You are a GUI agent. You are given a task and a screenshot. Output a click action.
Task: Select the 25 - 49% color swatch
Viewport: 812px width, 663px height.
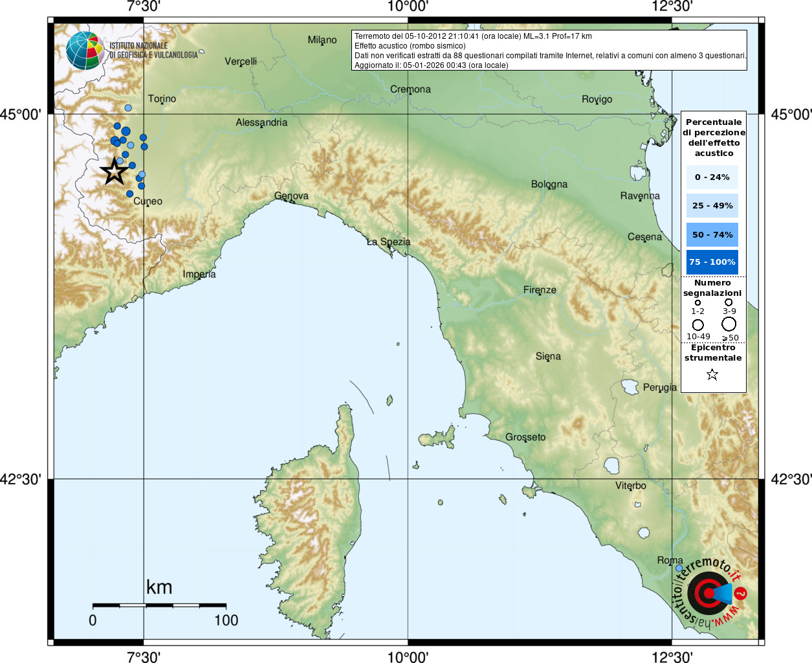[x=712, y=205]
